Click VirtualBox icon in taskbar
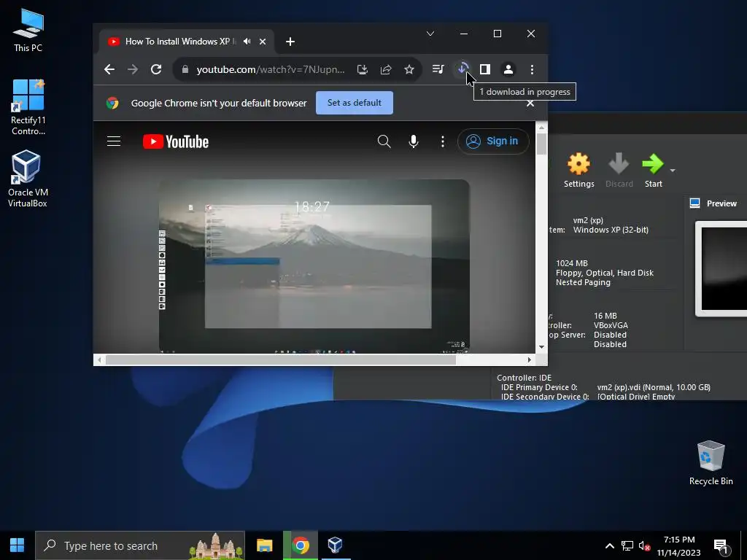Image resolution: width=747 pixels, height=560 pixels. point(336,545)
